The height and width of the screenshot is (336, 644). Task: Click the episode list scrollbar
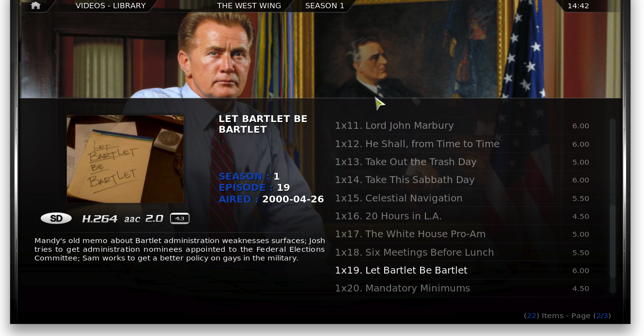pos(613,206)
